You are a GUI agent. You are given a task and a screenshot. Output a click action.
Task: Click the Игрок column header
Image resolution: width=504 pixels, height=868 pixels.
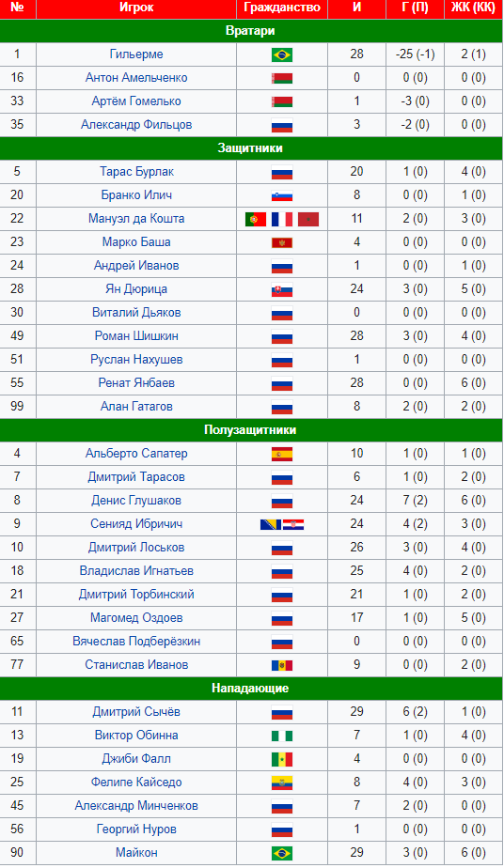(x=136, y=8)
